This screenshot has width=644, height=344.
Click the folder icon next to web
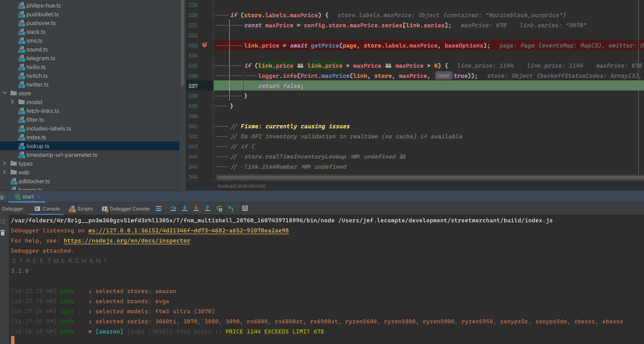tap(14, 172)
